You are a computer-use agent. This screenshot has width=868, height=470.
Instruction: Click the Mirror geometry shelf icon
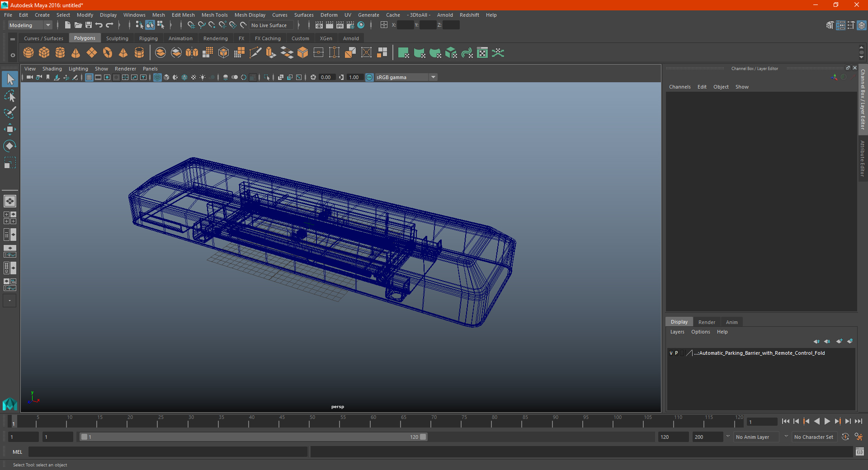coord(192,53)
